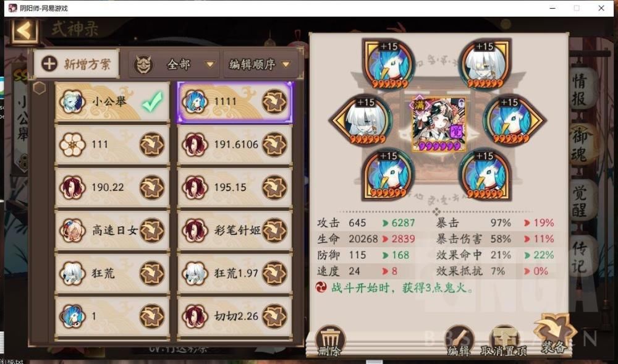This screenshot has width=618, height=364.
Task: Click the equip icon on preset 111
Action: click(152, 145)
